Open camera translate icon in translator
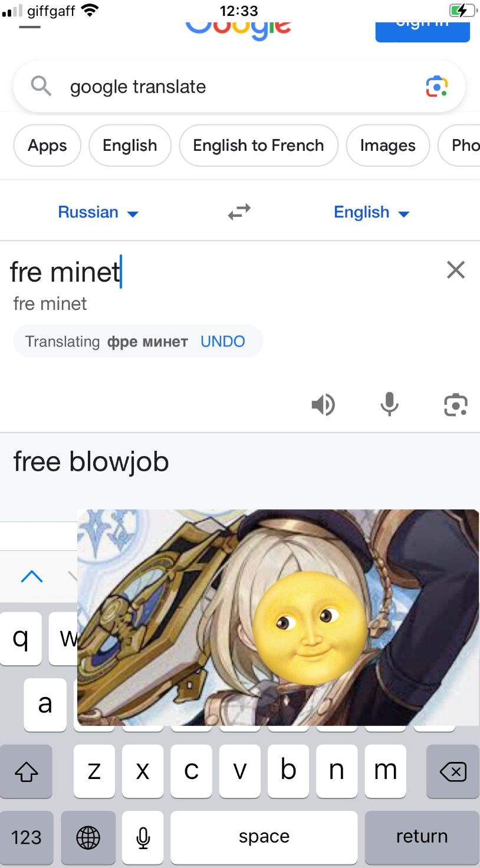The image size is (480, 868). point(456,405)
